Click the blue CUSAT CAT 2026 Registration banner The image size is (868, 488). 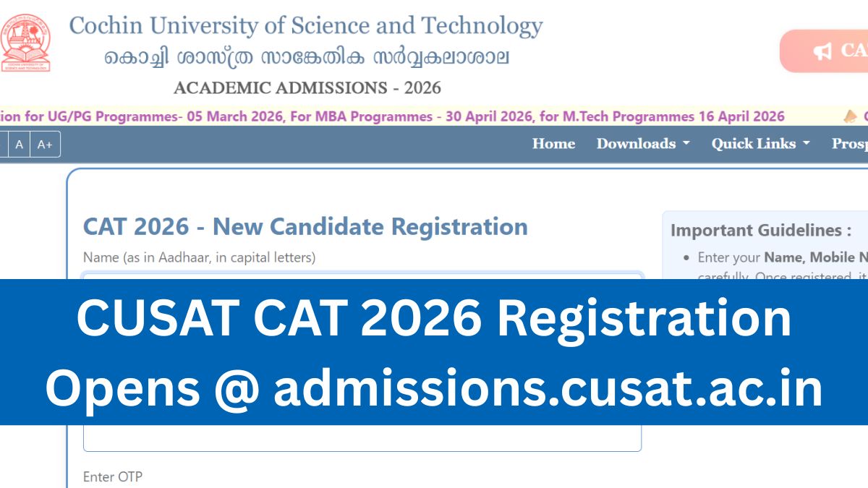tap(434, 352)
